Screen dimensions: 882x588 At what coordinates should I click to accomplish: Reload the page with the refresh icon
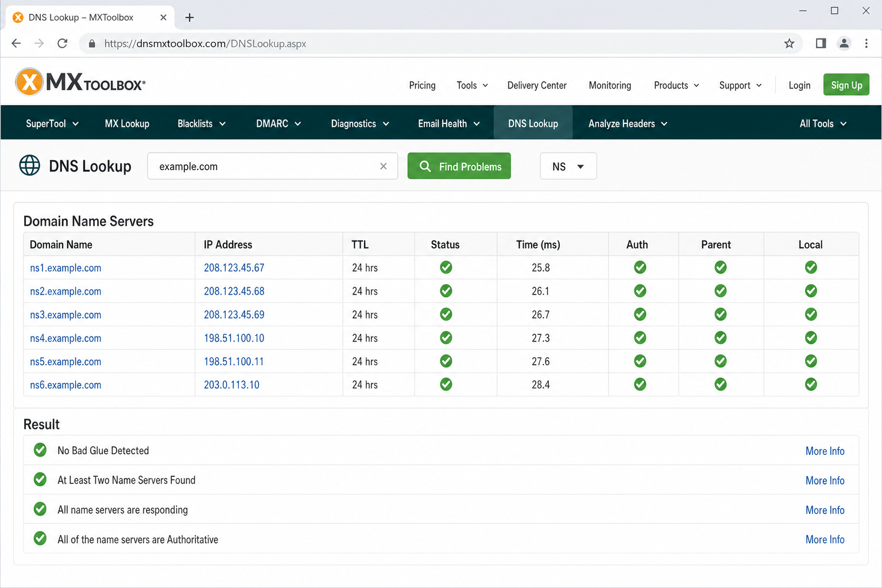tap(63, 44)
